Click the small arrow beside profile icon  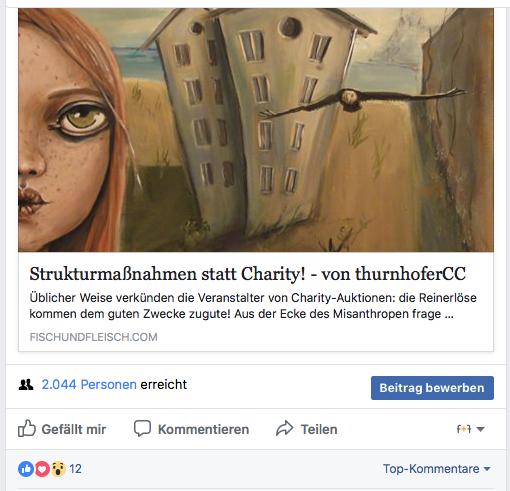[480, 429]
